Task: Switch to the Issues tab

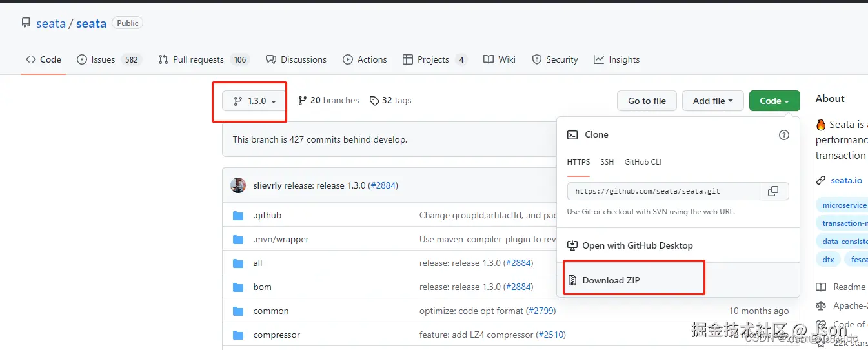Action: click(108, 59)
